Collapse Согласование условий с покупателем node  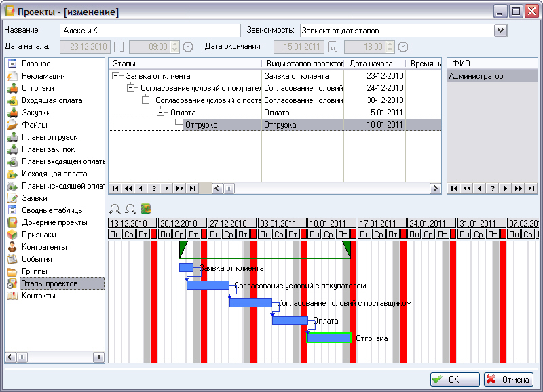[131, 88]
